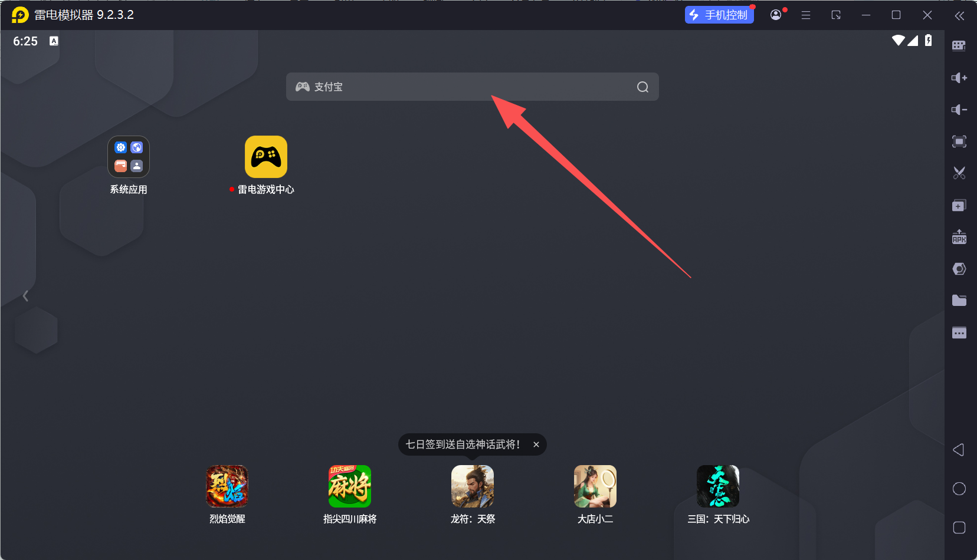Launch the 三国：天下归心 game
The height and width of the screenshot is (560, 977).
(718, 486)
